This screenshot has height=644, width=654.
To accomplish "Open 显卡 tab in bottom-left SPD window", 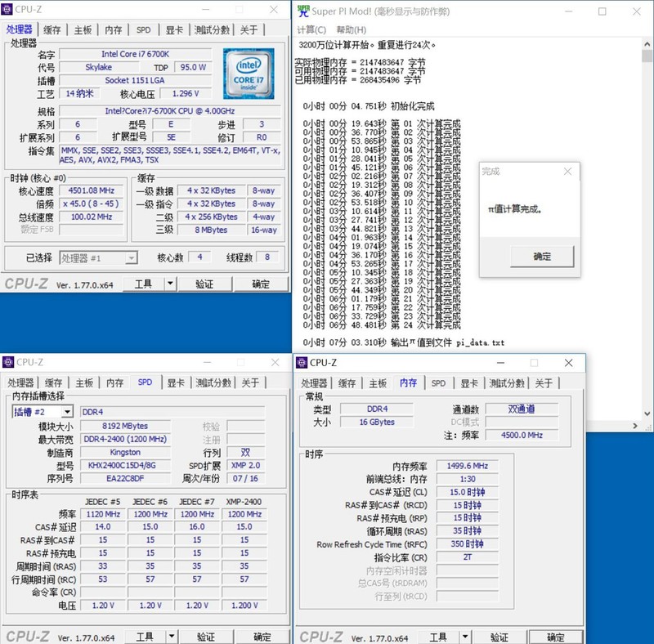I will pyautogui.click(x=176, y=383).
